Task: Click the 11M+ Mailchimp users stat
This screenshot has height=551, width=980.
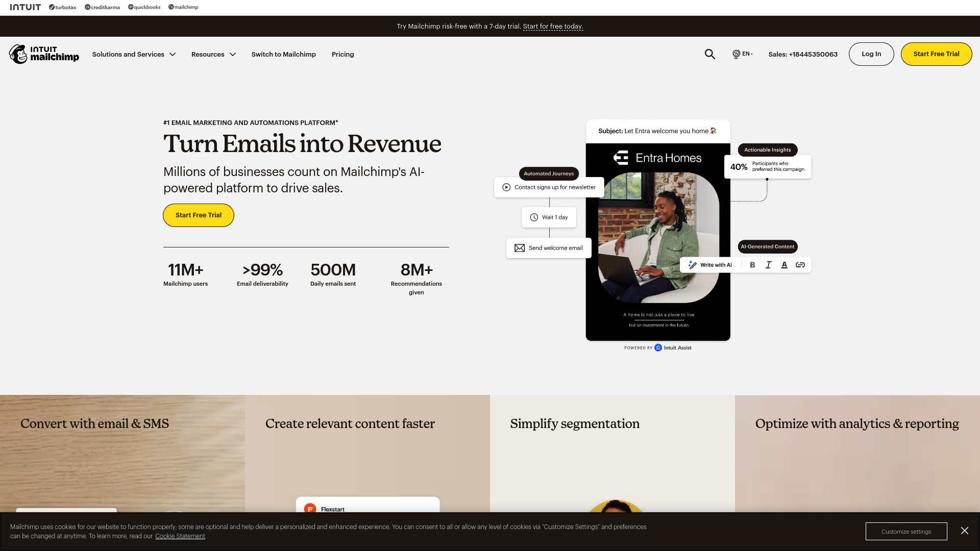Action: pyautogui.click(x=186, y=274)
